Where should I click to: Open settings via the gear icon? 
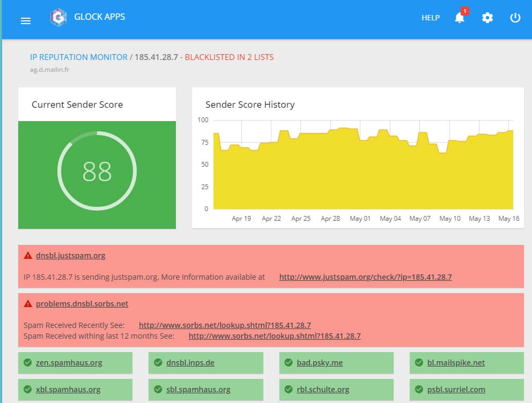487,18
